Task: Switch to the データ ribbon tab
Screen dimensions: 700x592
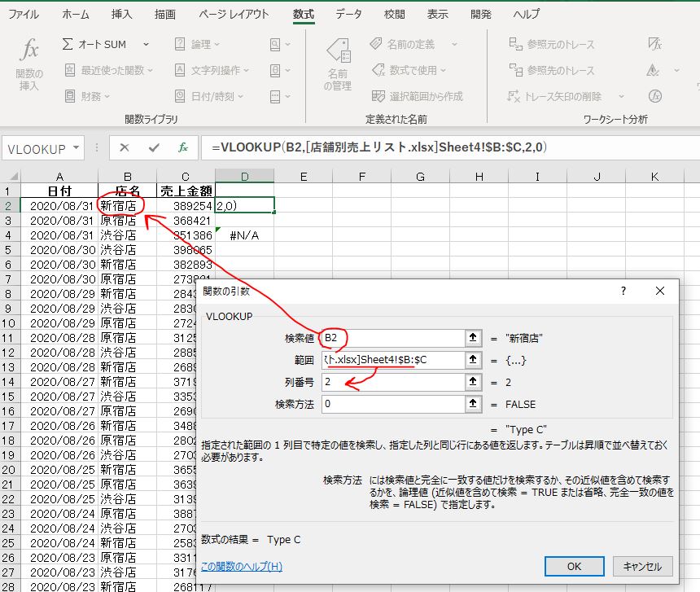Action: click(x=349, y=14)
